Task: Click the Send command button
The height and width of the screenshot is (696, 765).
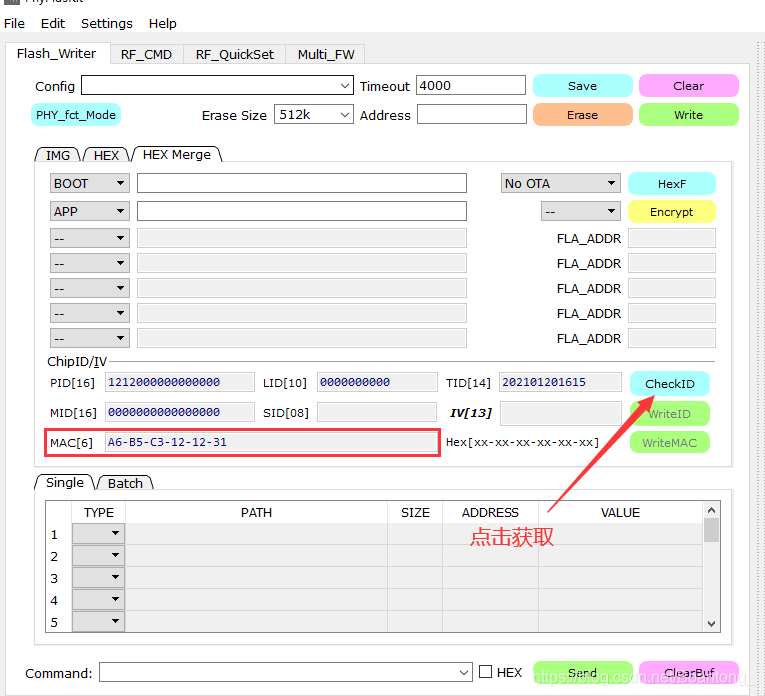Action: tap(583, 673)
